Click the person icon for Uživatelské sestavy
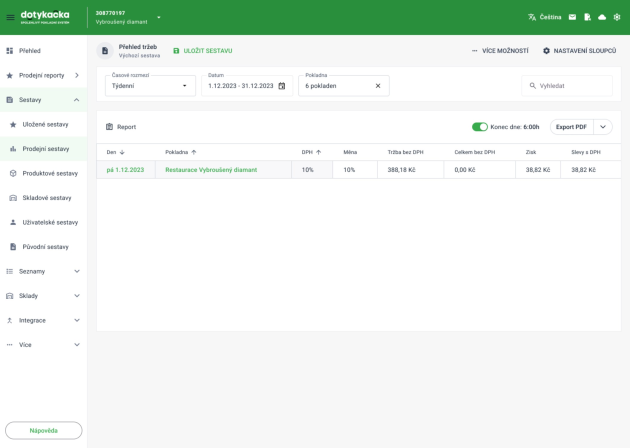 coord(13,222)
